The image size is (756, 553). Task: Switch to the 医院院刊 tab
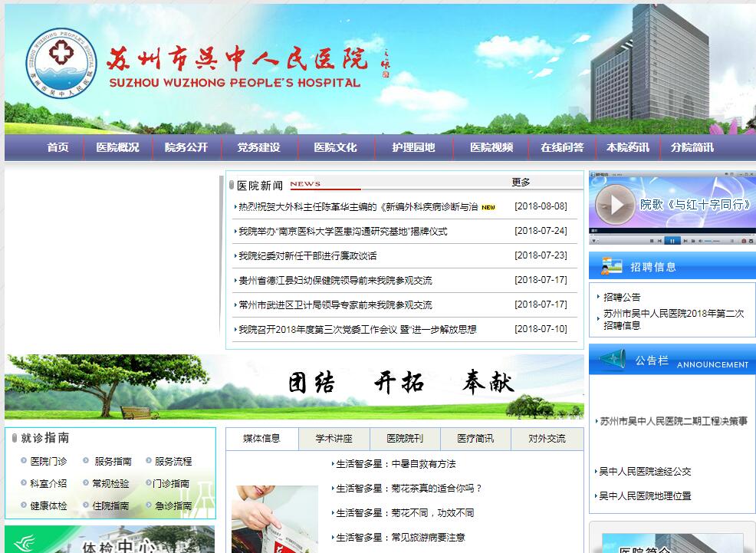click(x=404, y=439)
